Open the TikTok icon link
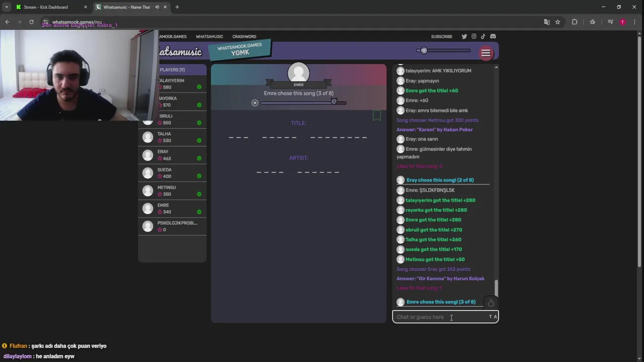644x362 pixels. (x=483, y=36)
